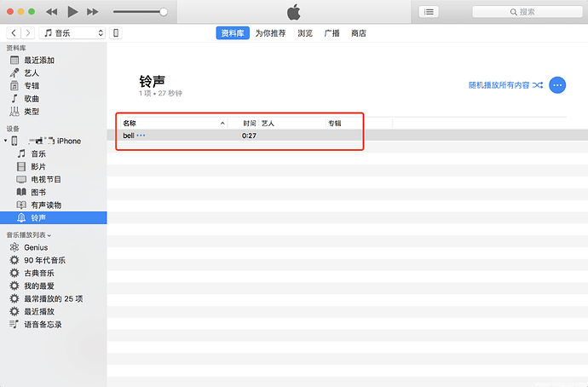Open the bell row ellipsis menu
Screen dimensions: 588x387
point(141,136)
